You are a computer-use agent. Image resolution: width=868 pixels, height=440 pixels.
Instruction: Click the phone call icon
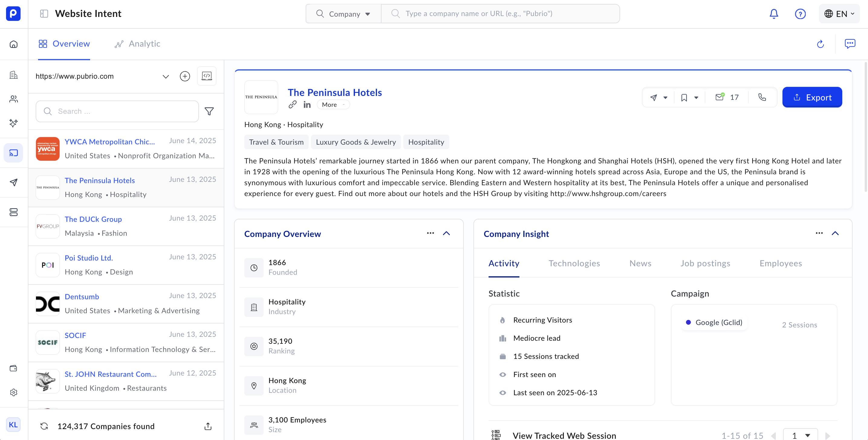point(762,97)
